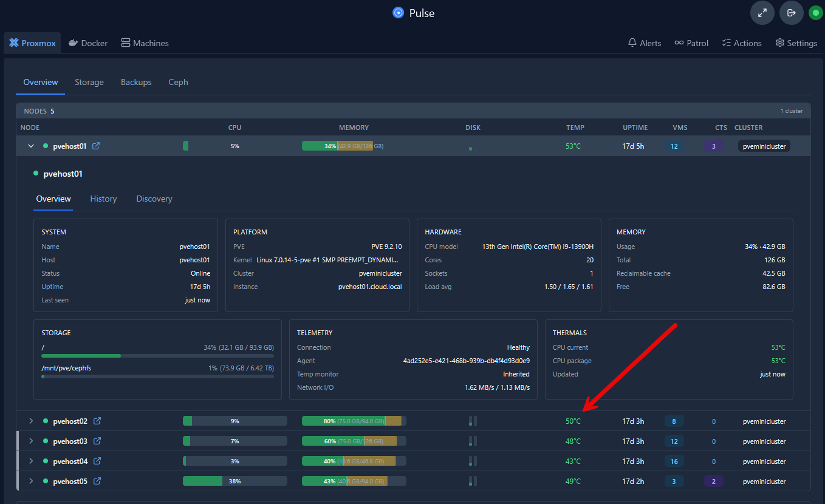Open the Ceph tab
825x504 pixels.
[x=179, y=82]
